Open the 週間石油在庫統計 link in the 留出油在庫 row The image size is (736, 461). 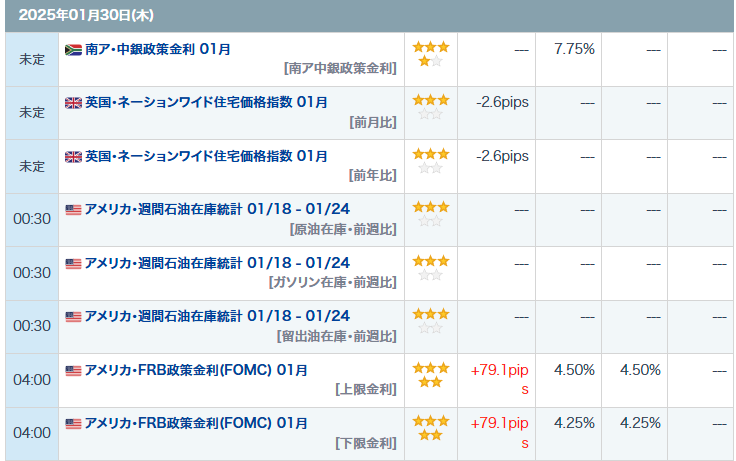coord(217,316)
